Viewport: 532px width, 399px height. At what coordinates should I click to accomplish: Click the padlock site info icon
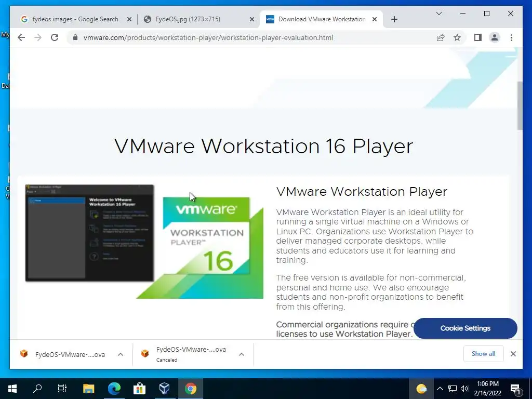[75, 37]
